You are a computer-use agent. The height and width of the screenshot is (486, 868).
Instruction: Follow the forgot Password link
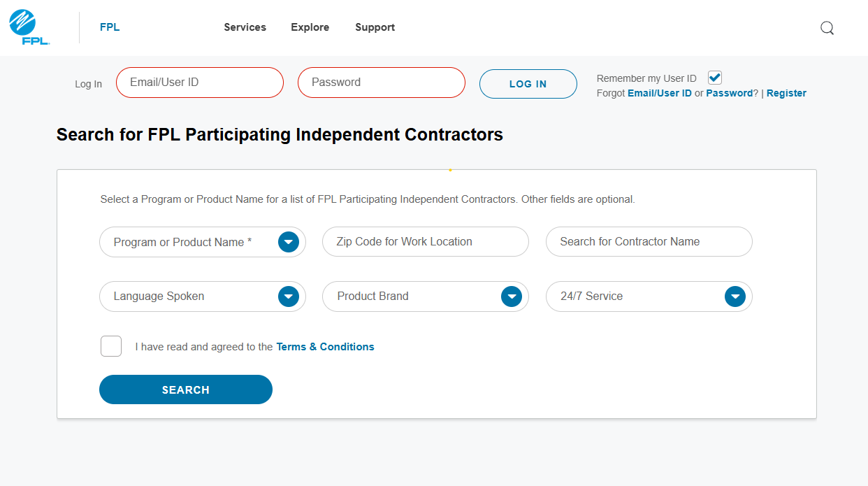tap(729, 93)
